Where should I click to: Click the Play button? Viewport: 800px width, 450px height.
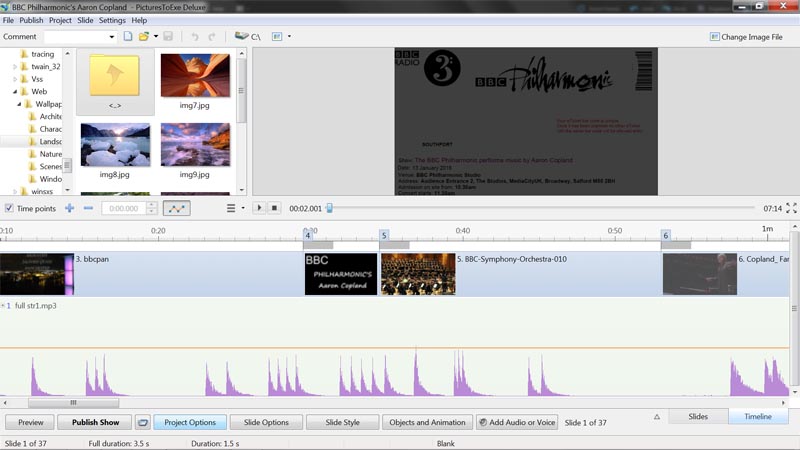click(259, 208)
